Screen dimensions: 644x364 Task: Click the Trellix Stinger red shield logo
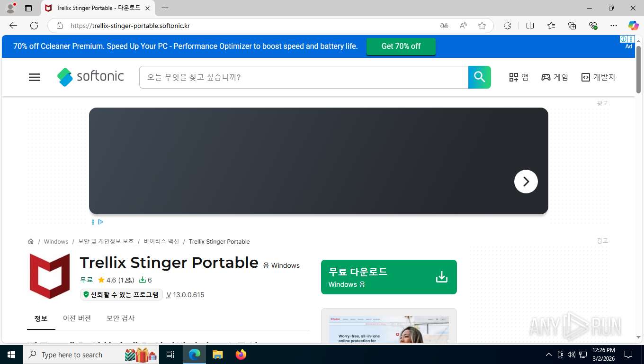50,276
